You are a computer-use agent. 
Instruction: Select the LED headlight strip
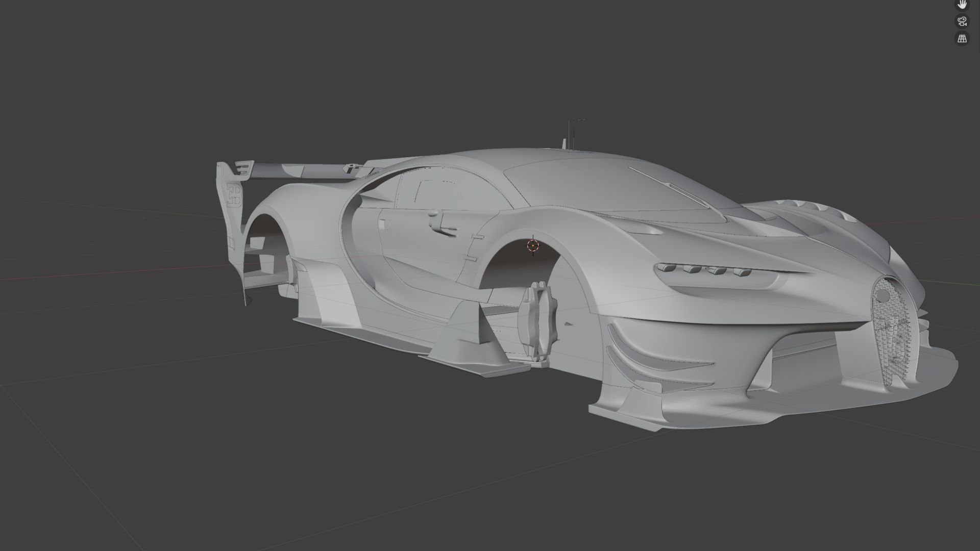704,270
